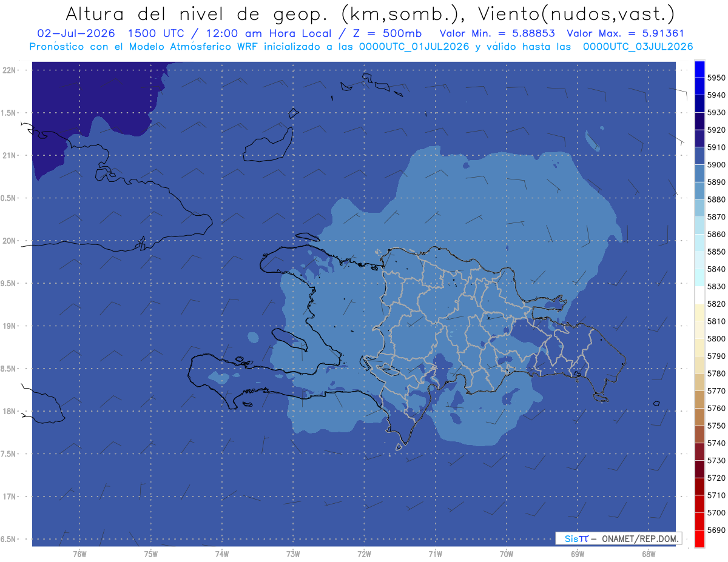Screen dimensions: 728x562
Task: Click the '5760' colorbar value
Action: tap(716, 408)
